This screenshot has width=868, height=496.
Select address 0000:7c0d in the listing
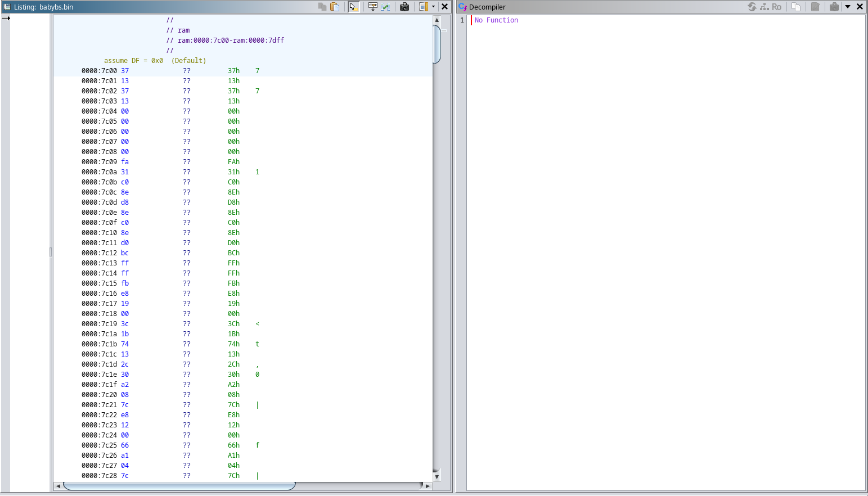click(x=99, y=202)
